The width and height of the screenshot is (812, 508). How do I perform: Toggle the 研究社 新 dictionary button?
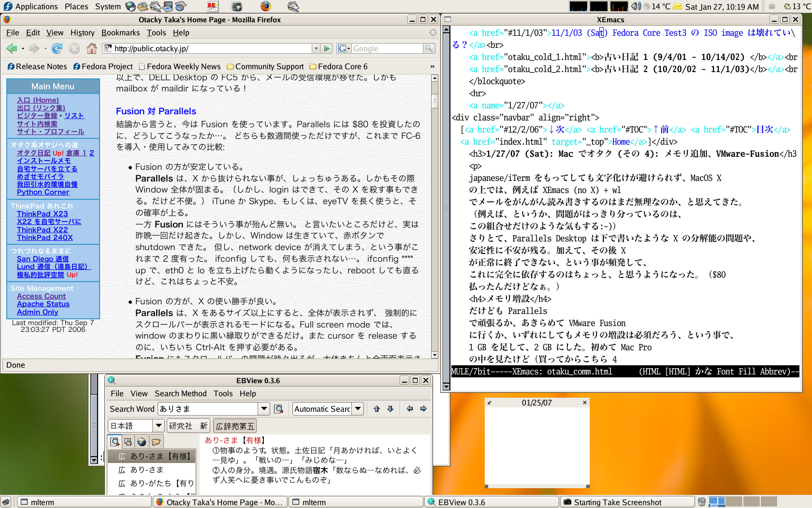(188, 426)
